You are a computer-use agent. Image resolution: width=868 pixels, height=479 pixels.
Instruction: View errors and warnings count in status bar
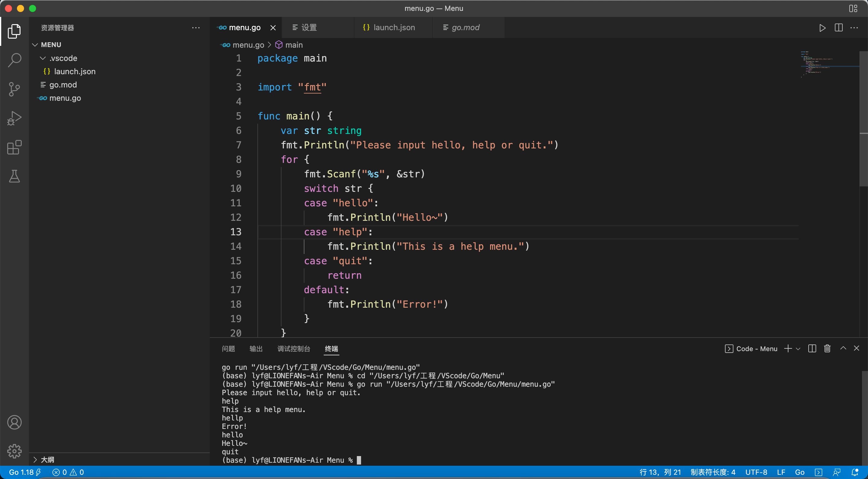coord(68,472)
